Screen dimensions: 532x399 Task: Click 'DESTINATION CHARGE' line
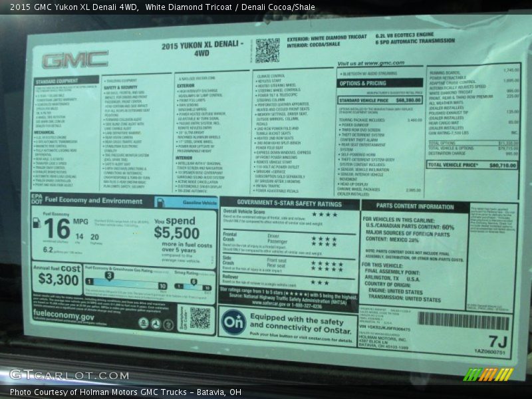click(x=446, y=154)
